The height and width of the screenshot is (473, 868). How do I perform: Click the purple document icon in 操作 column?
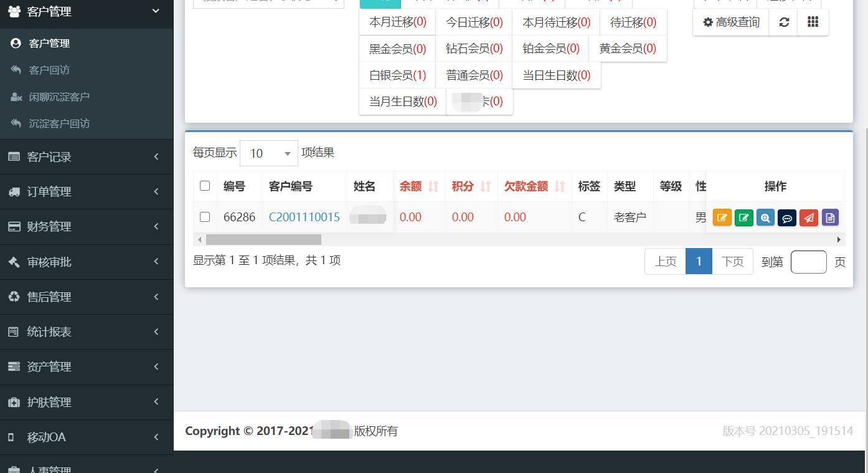tap(830, 217)
